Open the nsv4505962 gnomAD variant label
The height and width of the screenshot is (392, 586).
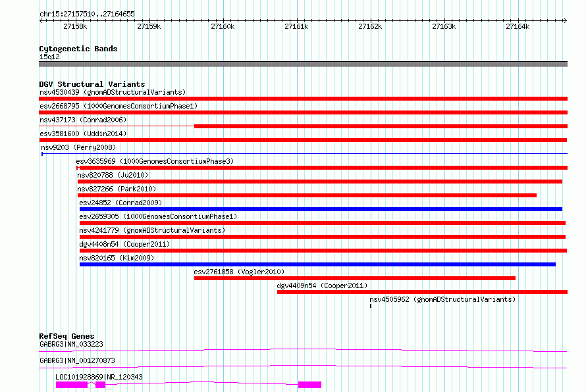click(442, 299)
